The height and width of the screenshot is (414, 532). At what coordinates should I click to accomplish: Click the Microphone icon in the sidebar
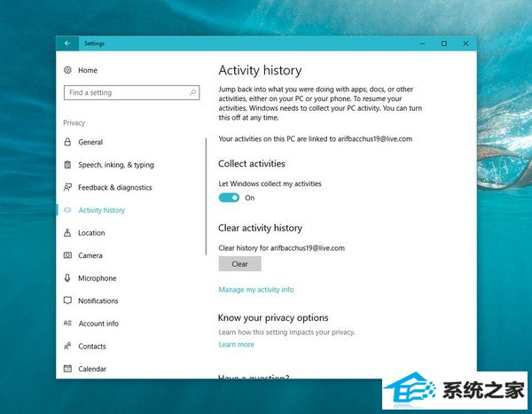pyautogui.click(x=67, y=278)
